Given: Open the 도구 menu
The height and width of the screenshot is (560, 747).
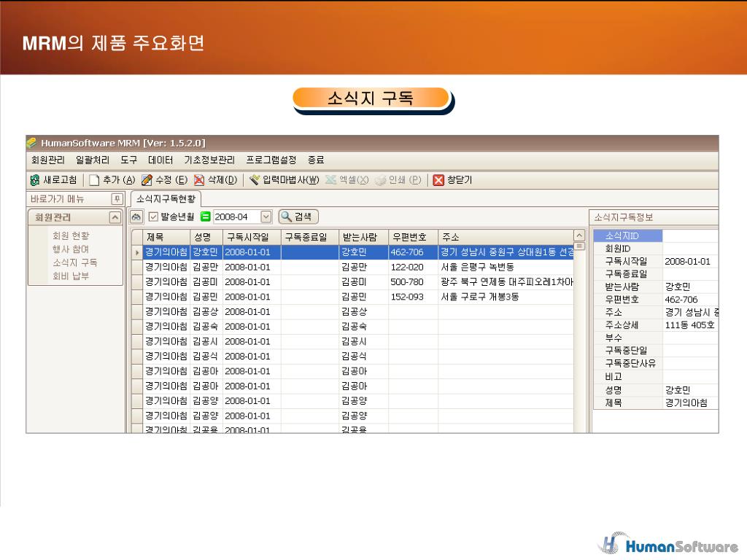Looking at the screenshot, I should click(x=128, y=160).
